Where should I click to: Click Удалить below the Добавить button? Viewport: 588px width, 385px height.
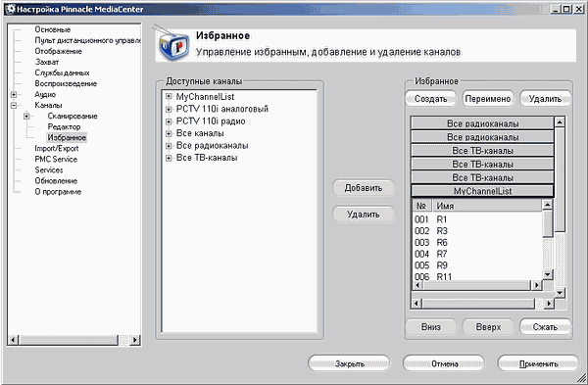pos(364,215)
